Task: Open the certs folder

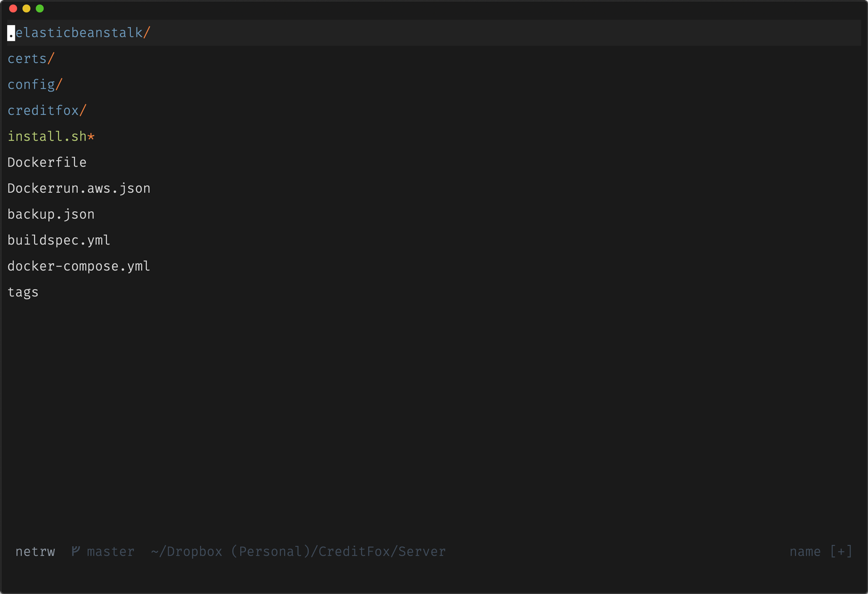Action: coord(31,59)
